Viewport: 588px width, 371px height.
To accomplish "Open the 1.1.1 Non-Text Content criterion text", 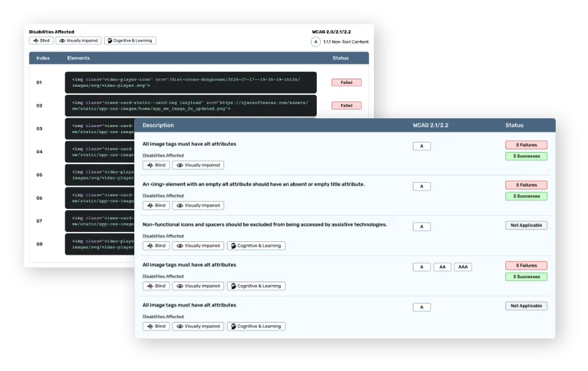I will pos(346,42).
